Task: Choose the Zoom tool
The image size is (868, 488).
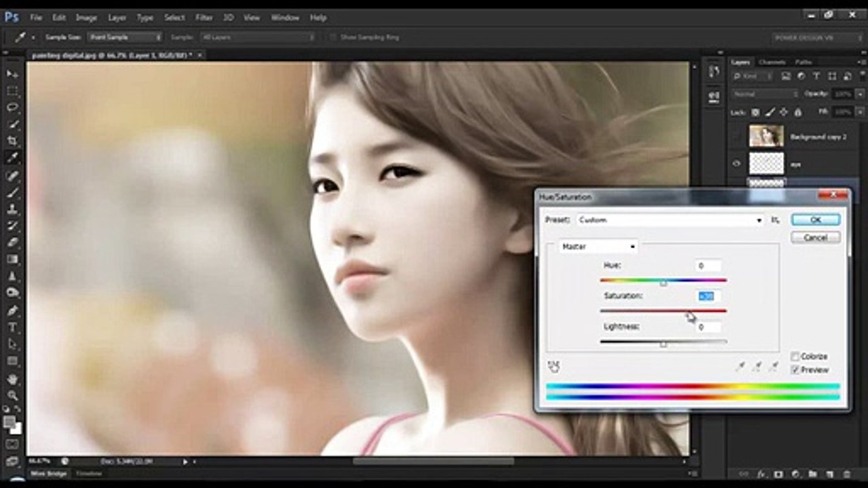Action: (12, 395)
